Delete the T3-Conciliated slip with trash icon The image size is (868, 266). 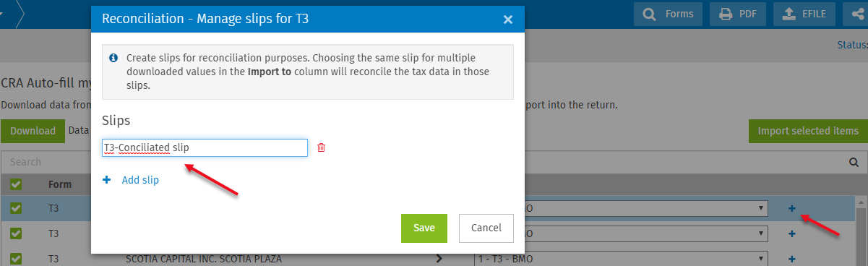pos(322,147)
